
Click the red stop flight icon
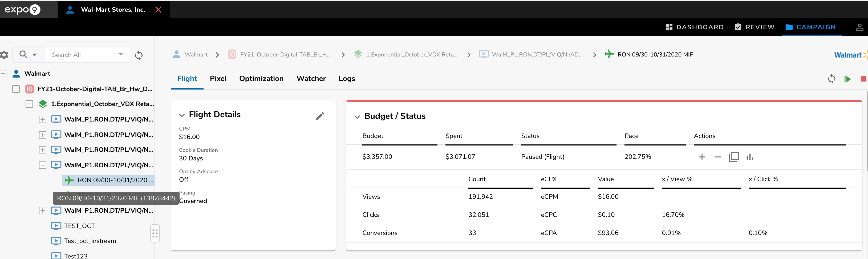tap(863, 79)
